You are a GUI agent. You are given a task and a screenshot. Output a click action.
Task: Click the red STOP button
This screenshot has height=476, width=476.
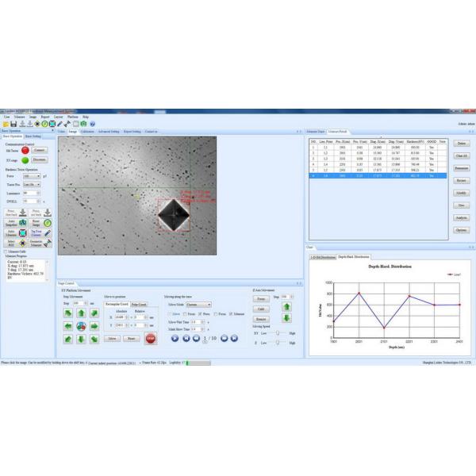[x=151, y=339]
